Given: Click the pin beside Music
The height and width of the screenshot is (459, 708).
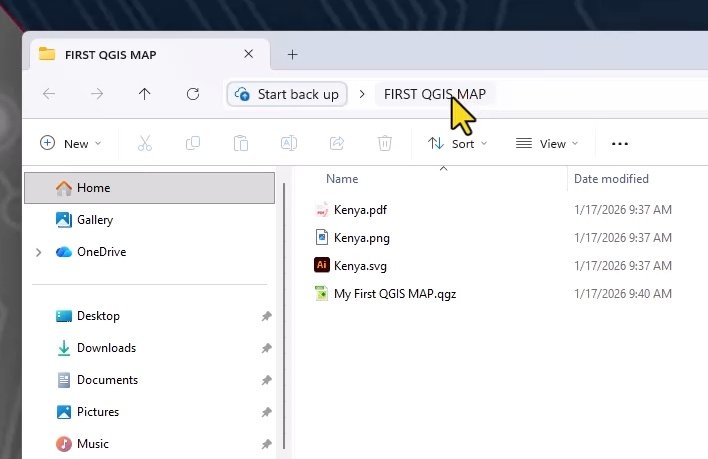Looking at the screenshot, I should (266, 444).
